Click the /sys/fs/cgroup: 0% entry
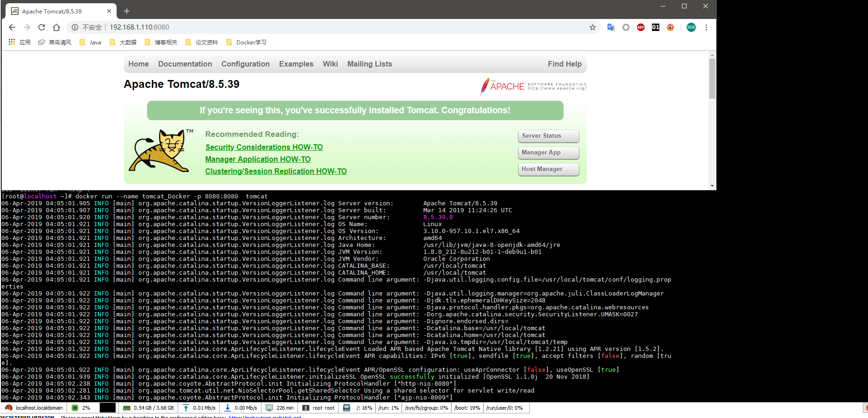The width and height of the screenshot is (868, 418). (x=427, y=408)
